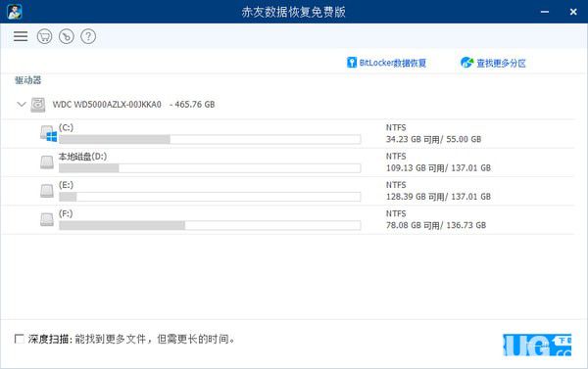Open BitLocker数据恢复 link
Screen dimensions: 588x369
[x=393, y=63]
